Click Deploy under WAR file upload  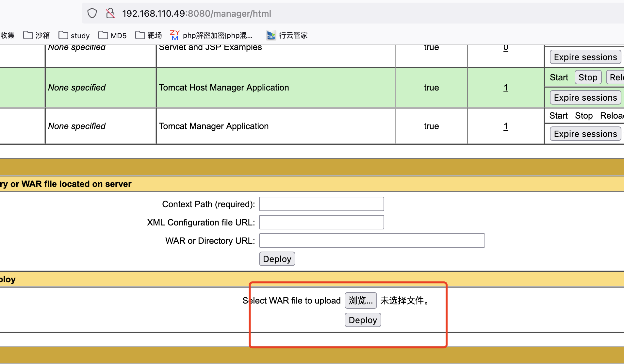click(363, 320)
